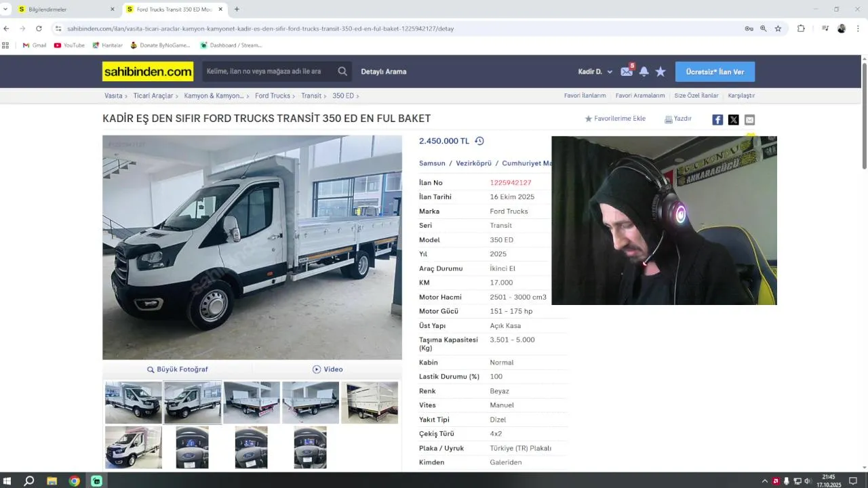Expand Kadir D. account dropdown
The width and height of the screenshot is (868, 488).
(610, 72)
